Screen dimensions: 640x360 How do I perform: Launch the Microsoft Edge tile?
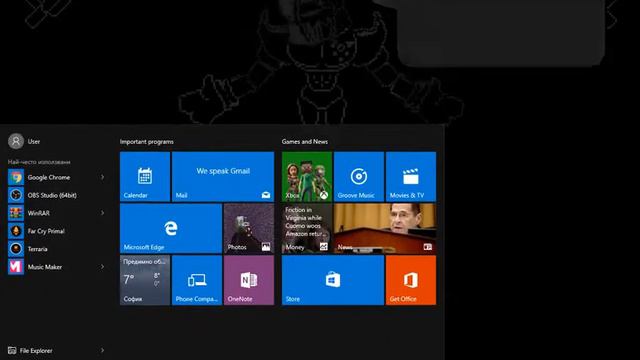point(171,229)
